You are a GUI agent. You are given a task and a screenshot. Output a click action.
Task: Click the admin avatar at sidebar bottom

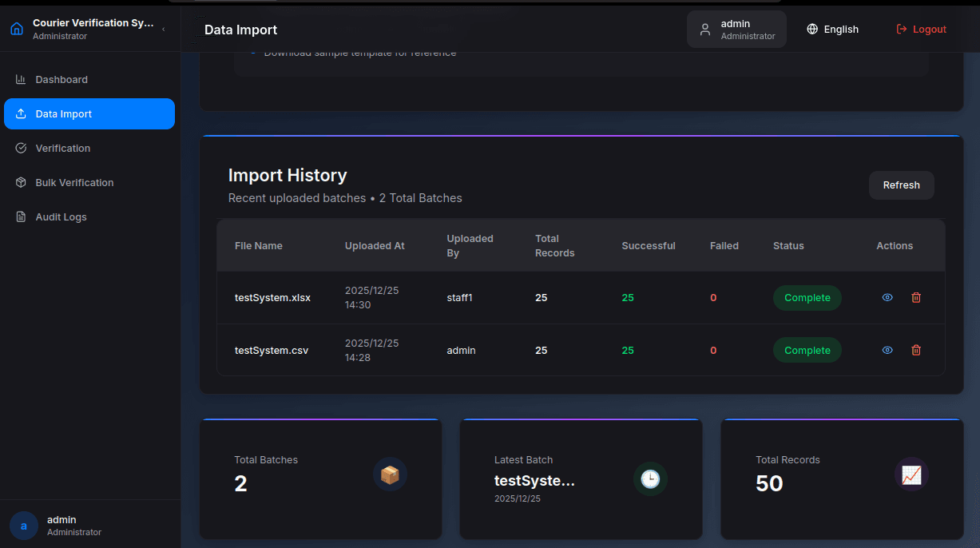24,526
